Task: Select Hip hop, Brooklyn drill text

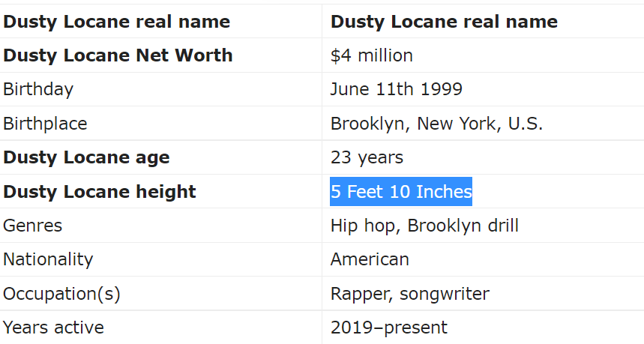Action: (x=424, y=226)
